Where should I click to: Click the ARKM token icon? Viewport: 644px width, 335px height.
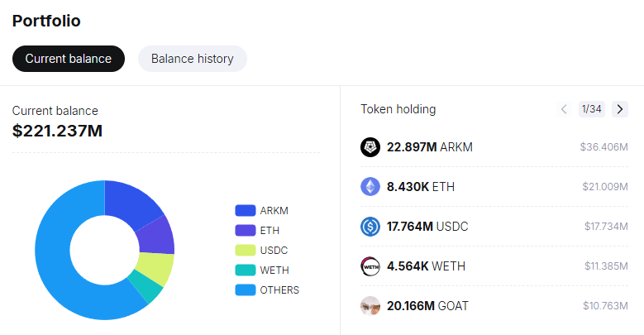point(370,147)
